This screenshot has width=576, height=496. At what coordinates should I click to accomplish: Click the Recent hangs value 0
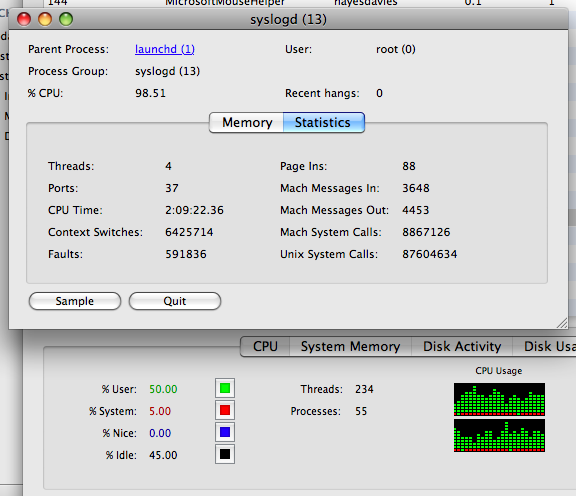[379, 93]
